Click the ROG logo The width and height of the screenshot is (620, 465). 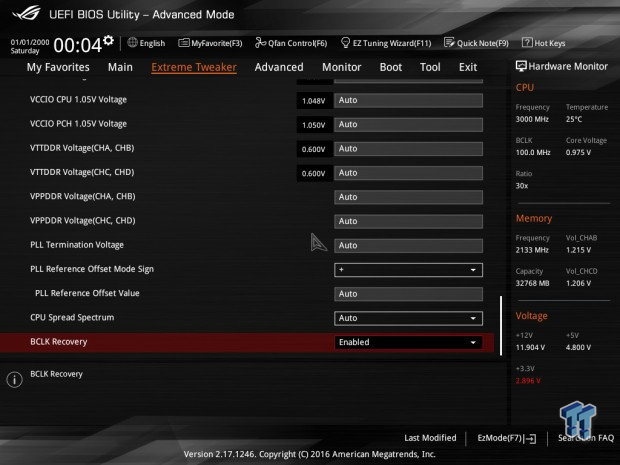click(x=26, y=13)
